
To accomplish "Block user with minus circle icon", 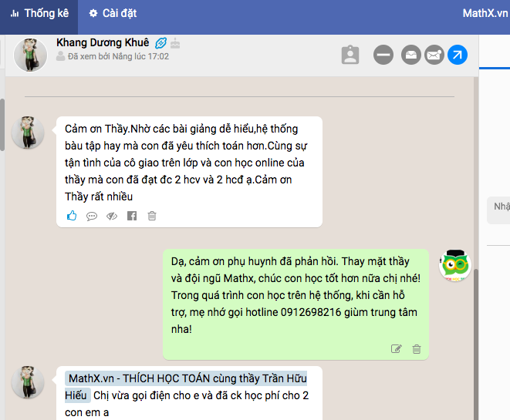I will coord(383,55).
